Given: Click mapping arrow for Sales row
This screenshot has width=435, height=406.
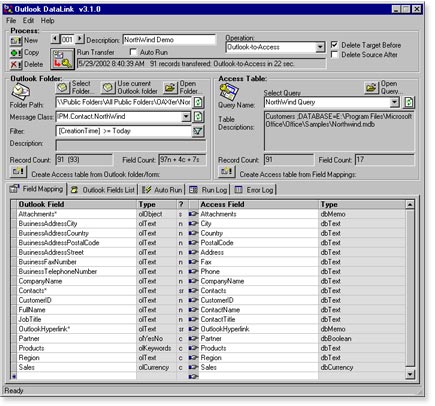Looking at the screenshot, I should [x=193, y=367].
